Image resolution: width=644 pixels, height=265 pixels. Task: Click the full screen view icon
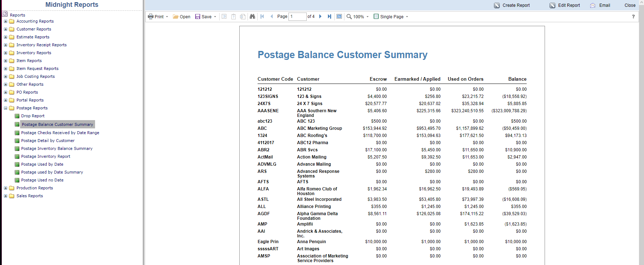[x=339, y=16]
